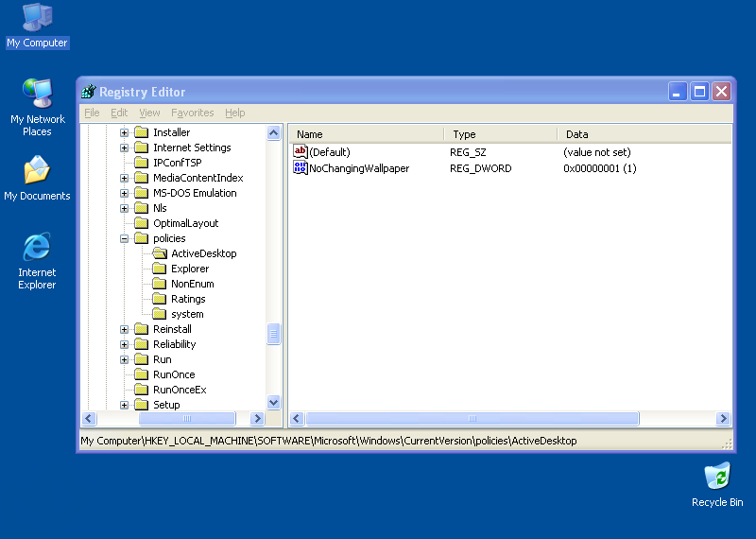
Task: Click the tree pane horizontal scrollbar thumb
Action: (187, 418)
